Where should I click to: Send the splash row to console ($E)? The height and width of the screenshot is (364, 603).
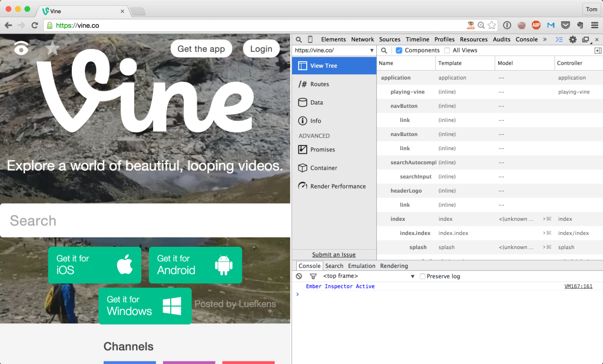tap(547, 247)
